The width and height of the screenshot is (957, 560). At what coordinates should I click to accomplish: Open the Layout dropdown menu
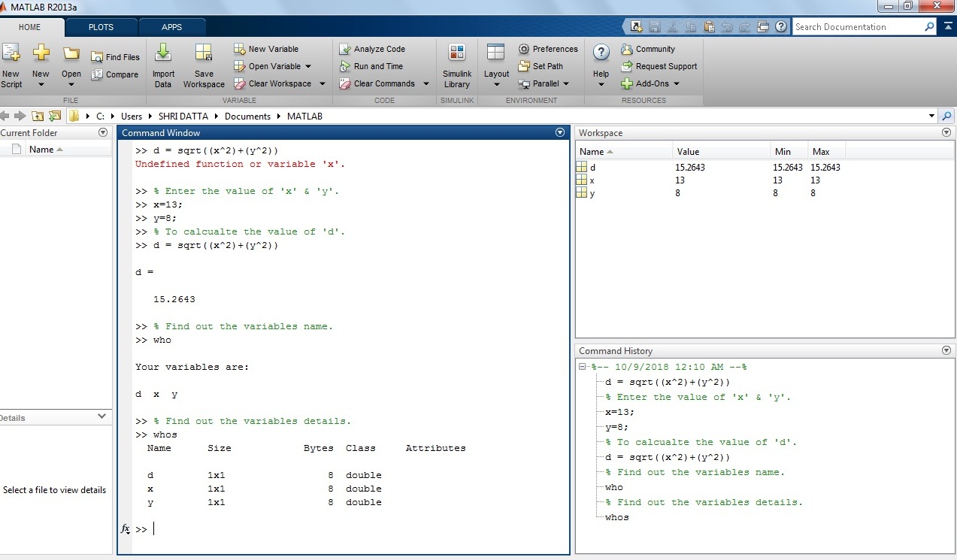tap(496, 74)
